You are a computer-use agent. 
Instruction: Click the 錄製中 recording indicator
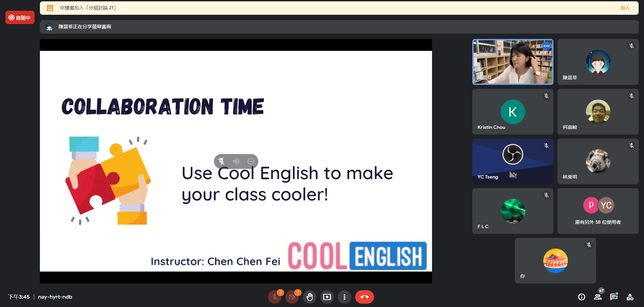(20, 17)
